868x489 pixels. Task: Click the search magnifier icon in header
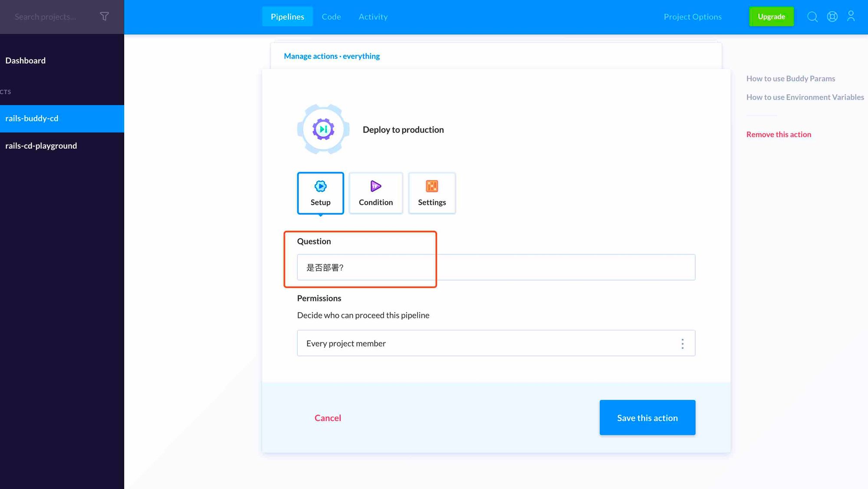(812, 17)
